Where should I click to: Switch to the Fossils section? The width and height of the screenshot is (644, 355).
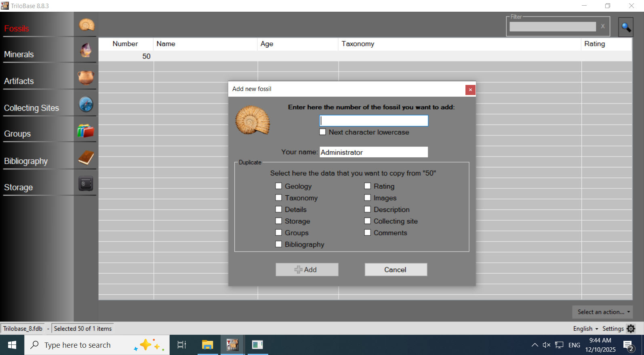pos(17,29)
